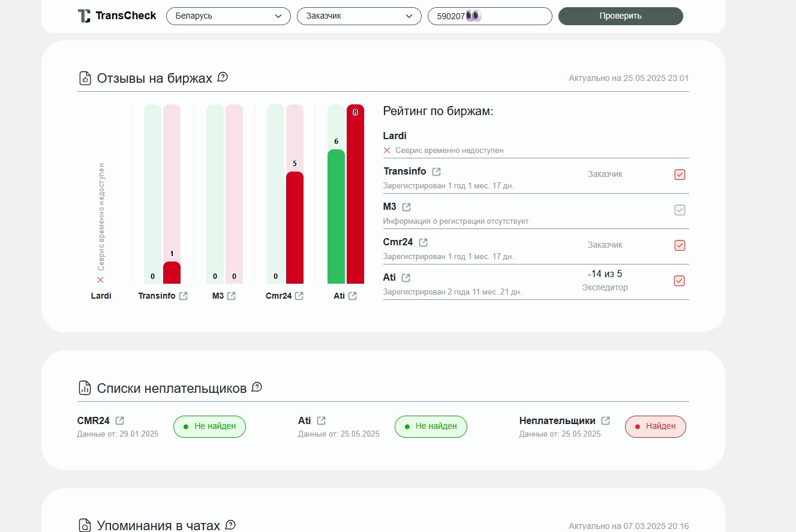
Task: Open Transinfo external link under chart
Action: point(184,296)
